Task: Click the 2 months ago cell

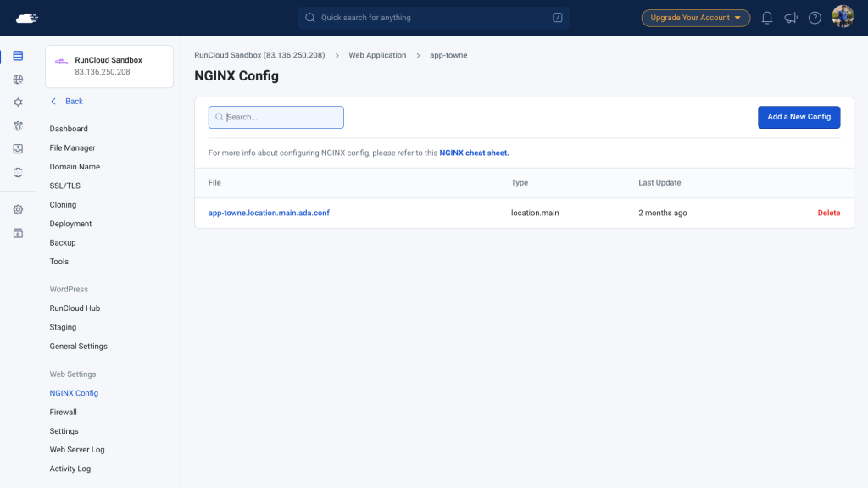Action: (x=663, y=213)
